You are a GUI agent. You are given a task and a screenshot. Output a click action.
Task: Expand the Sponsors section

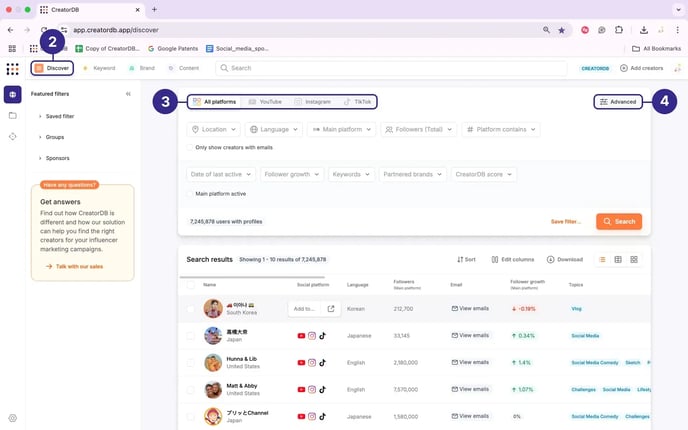(54, 158)
